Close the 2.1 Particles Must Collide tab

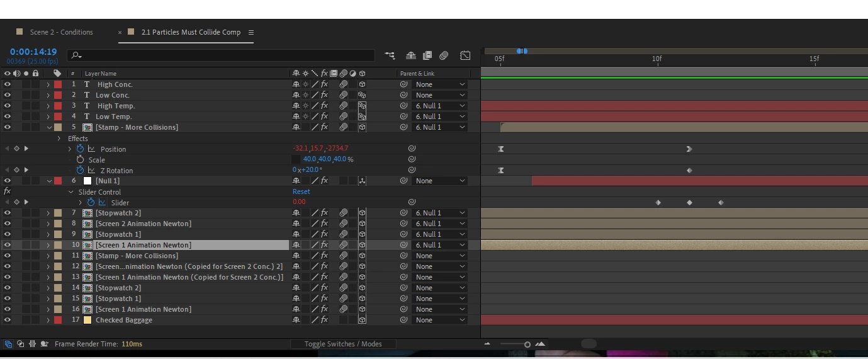(x=120, y=32)
